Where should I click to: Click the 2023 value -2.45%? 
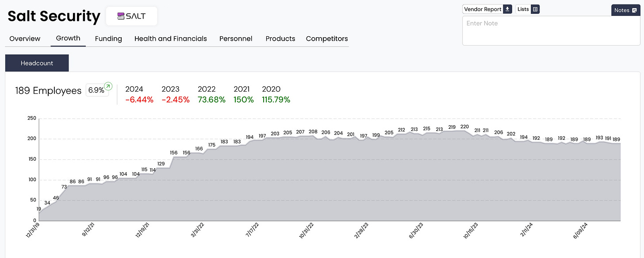[176, 100]
